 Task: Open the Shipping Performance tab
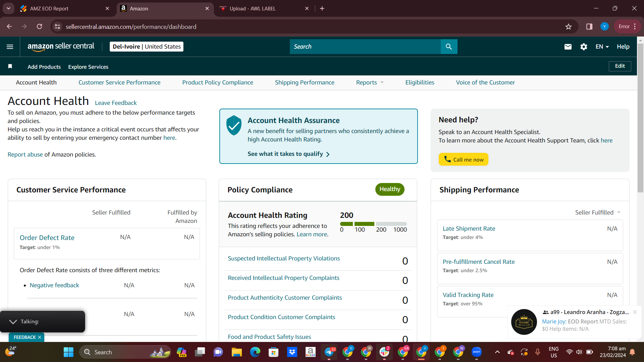(305, 82)
